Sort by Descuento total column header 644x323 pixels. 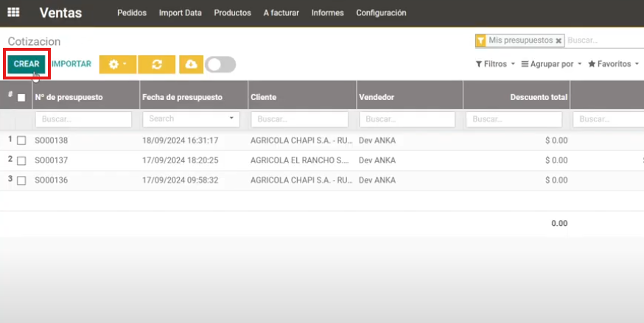(x=539, y=97)
